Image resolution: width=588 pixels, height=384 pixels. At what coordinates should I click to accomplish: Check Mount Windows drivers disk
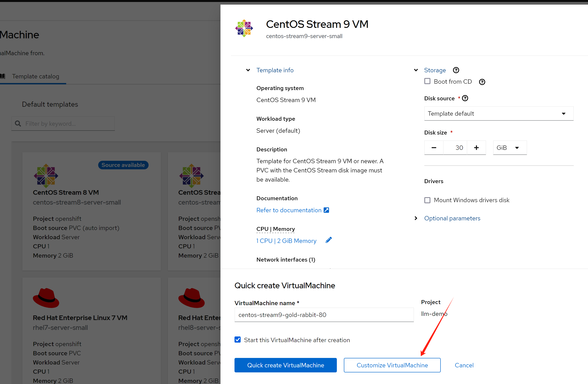pyautogui.click(x=427, y=200)
